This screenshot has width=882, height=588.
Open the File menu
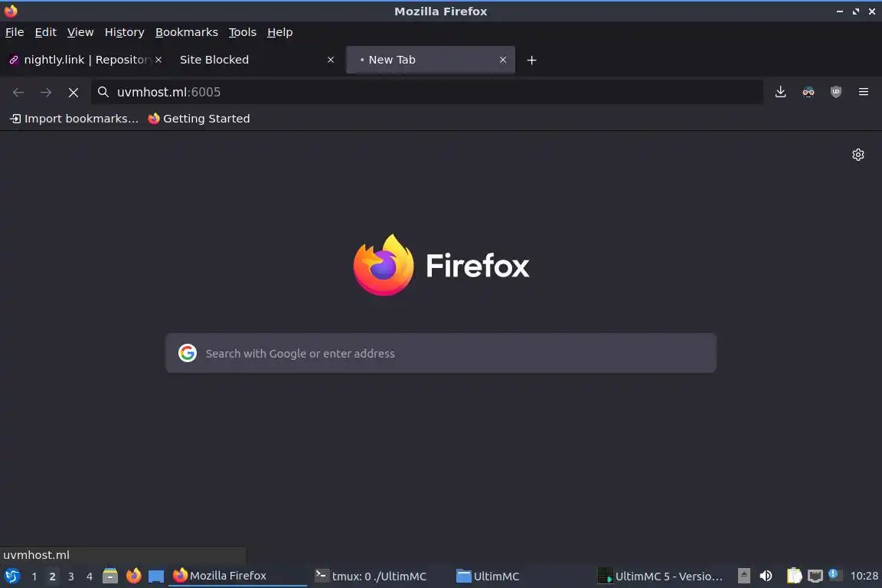[15, 32]
